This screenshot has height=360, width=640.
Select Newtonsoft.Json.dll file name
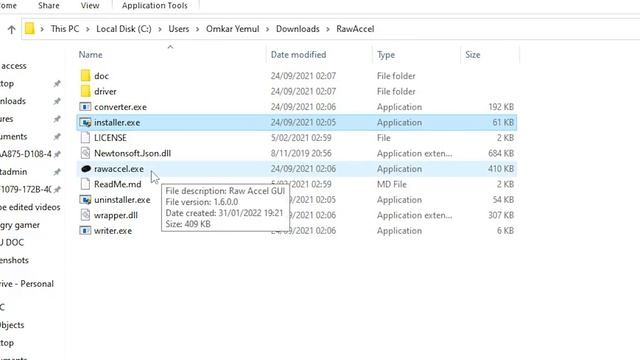coord(133,153)
